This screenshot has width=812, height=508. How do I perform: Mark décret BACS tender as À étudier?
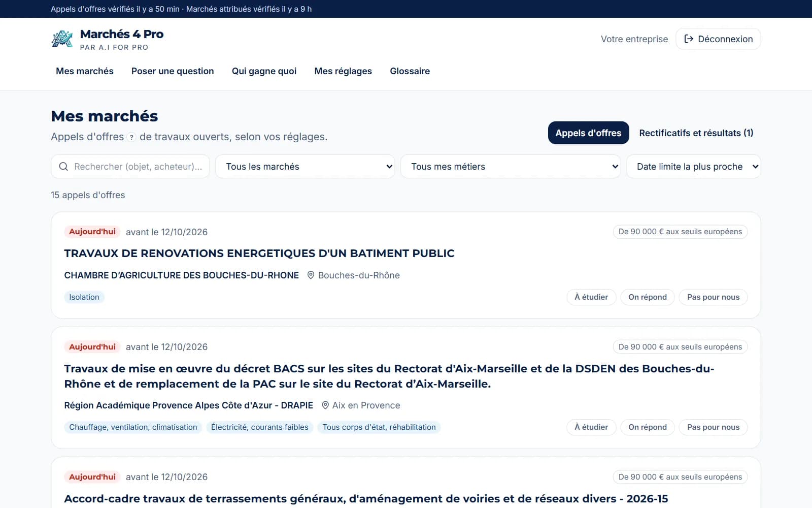point(591,427)
